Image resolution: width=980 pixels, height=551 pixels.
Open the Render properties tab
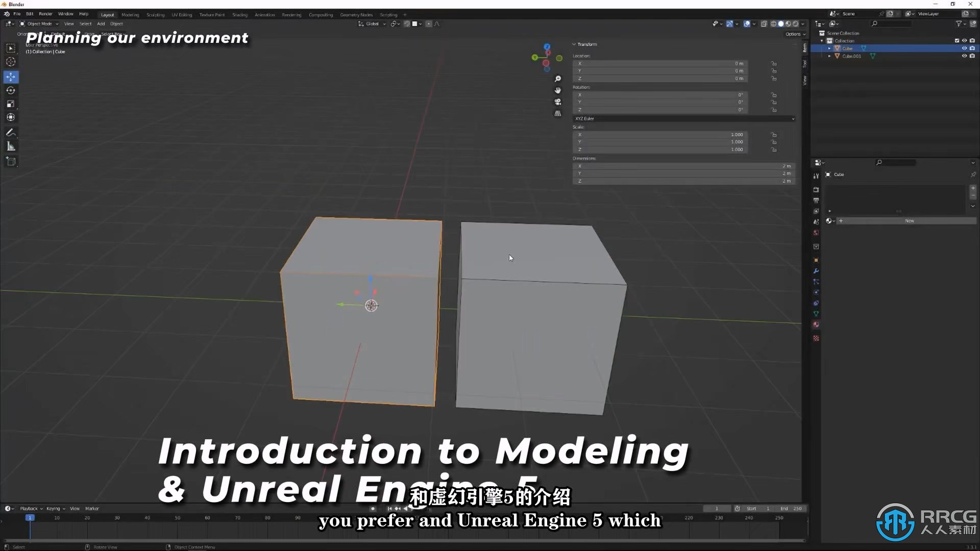[816, 190]
